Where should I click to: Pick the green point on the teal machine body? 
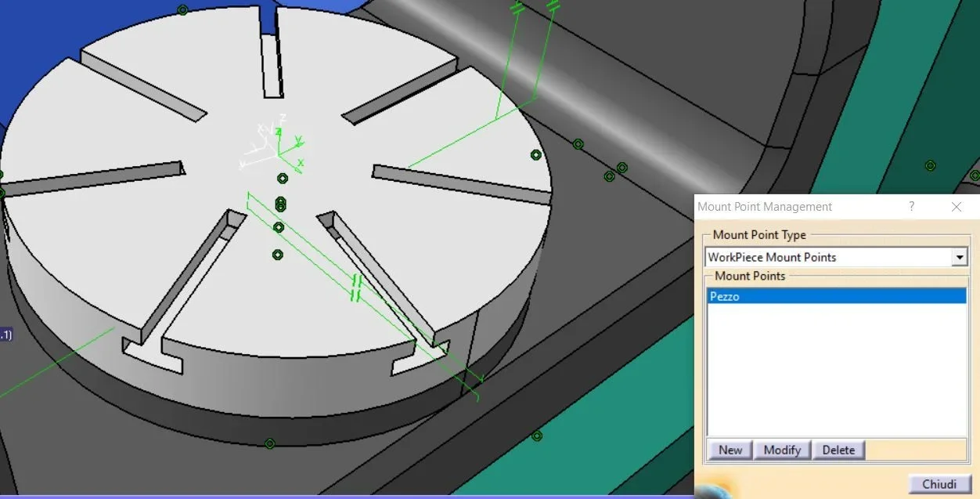tap(930, 165)
